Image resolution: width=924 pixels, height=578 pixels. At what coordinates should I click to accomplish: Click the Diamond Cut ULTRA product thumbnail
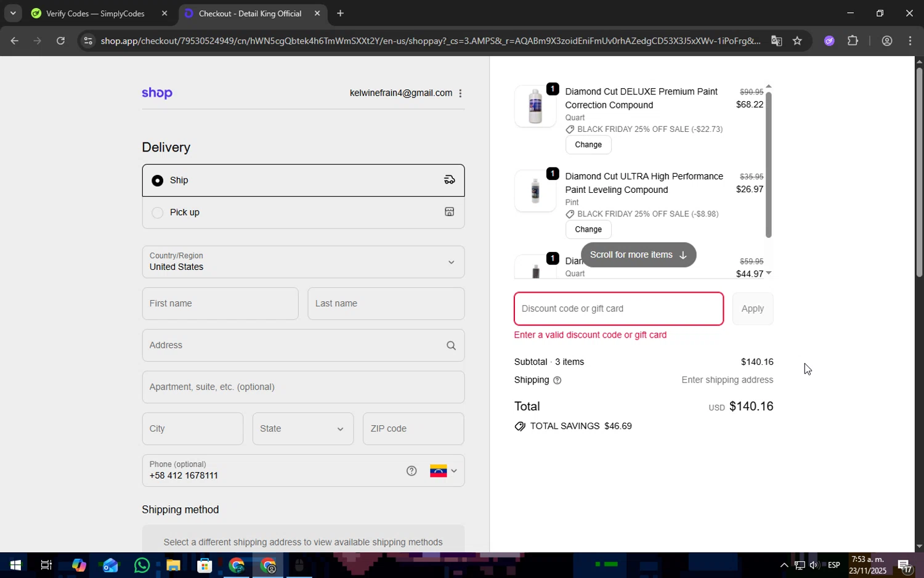pos(535,191)
